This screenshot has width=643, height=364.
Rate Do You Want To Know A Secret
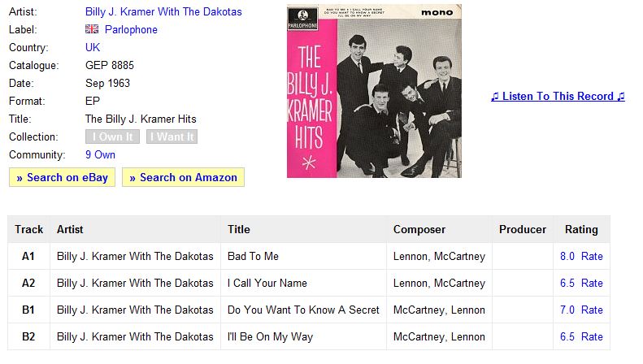click(592, 310)
